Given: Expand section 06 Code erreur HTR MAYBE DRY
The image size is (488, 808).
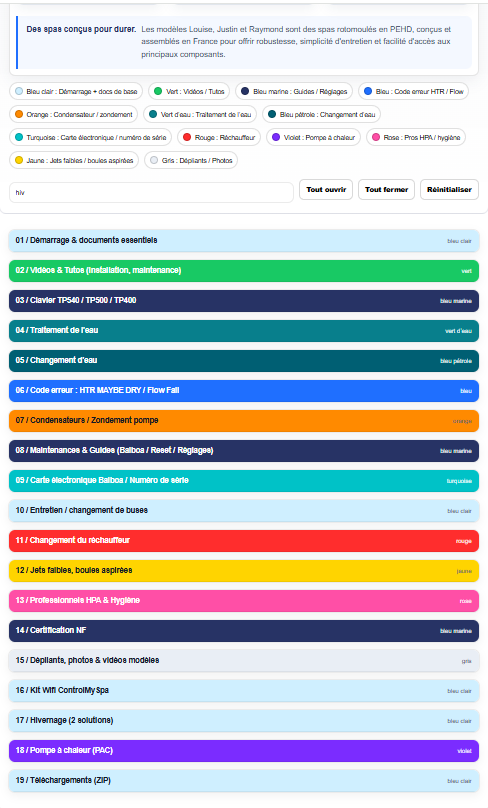Looking at the screenshot, I should 244,391.
